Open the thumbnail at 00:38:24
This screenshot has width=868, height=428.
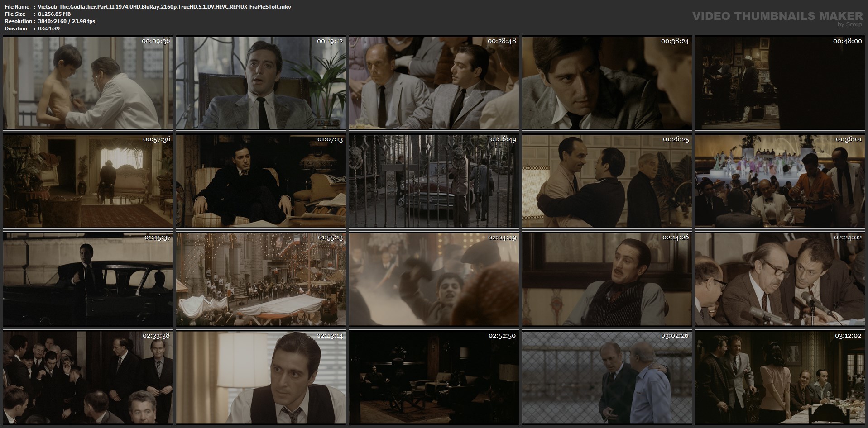[607, 83]
